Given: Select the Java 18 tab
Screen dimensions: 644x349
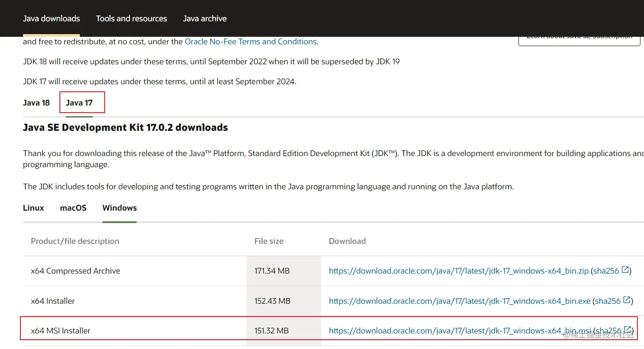Looking at the screenshot, I should [x=36, y=103].
